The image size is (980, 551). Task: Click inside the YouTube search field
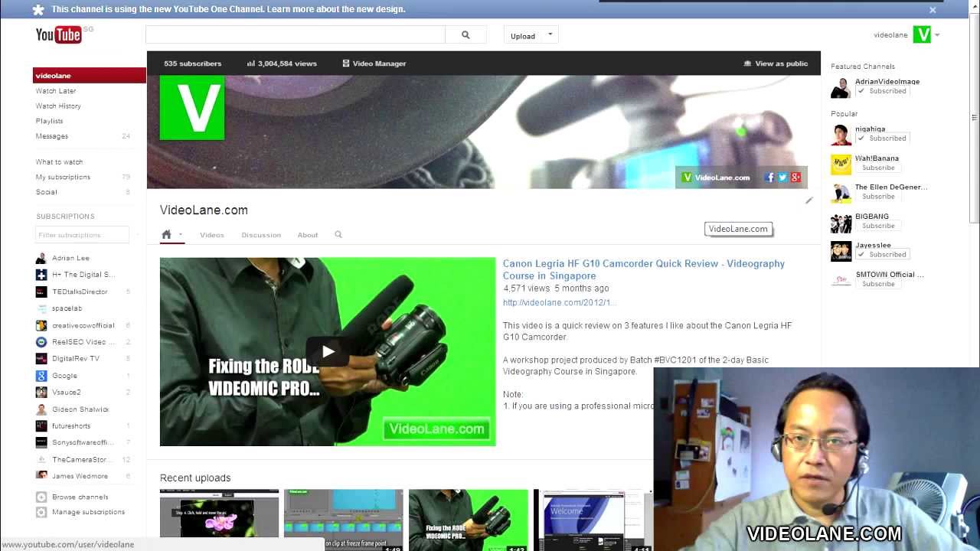(296, 35)
